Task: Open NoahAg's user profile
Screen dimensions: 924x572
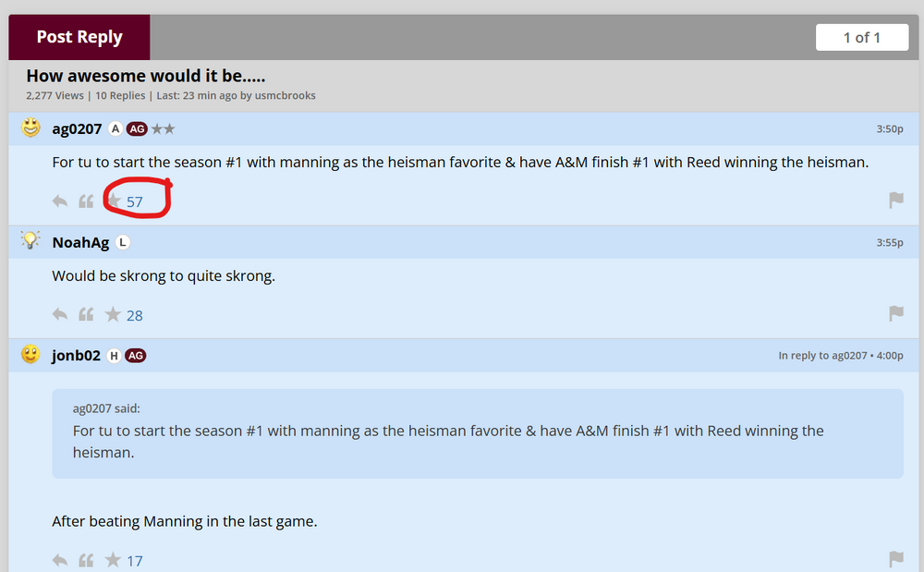Action: (x=80, y=242)
